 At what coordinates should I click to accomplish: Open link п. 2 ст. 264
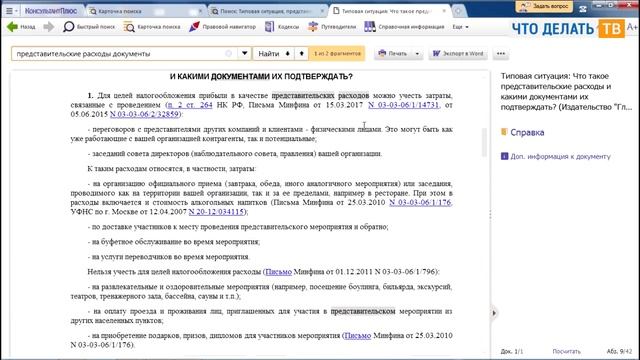point(190,105)
